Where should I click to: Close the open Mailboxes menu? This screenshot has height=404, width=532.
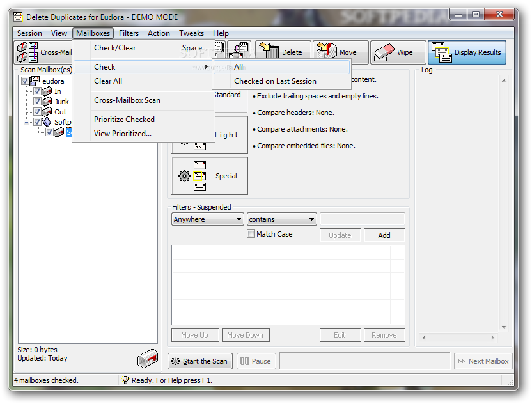coord(93,33)
